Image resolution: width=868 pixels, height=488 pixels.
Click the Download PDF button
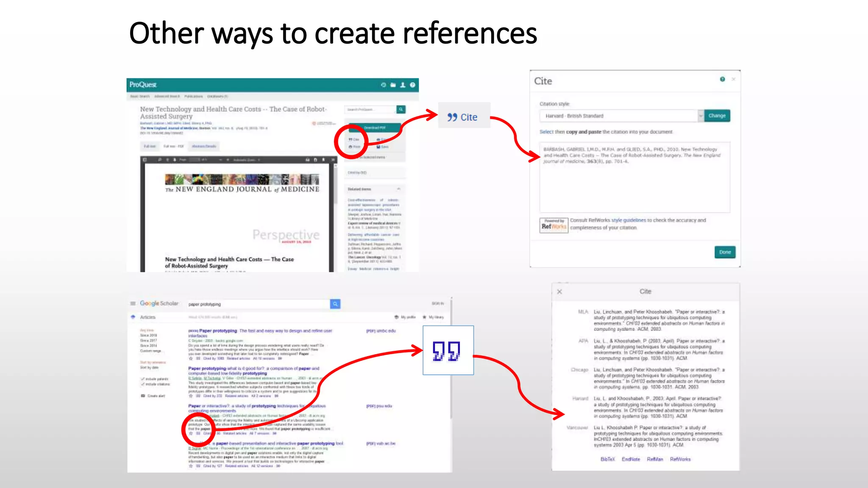(x=374, y=128)
